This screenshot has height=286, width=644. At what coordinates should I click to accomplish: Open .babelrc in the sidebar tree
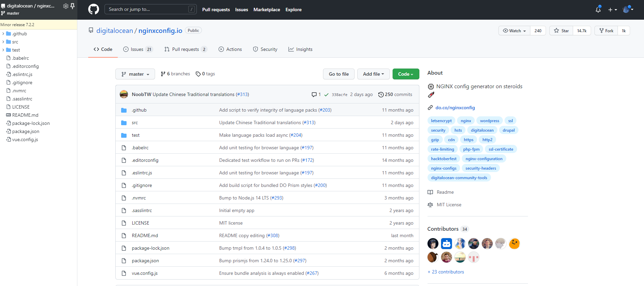20,58
